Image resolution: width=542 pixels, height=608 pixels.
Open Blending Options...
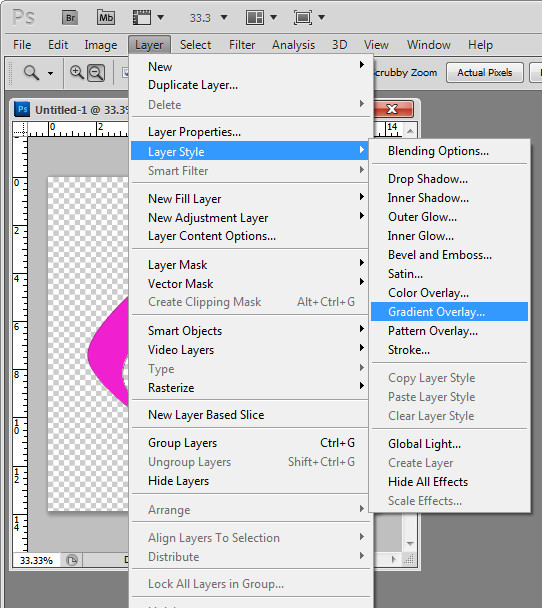pyautogui.click(x=450, y=150)
